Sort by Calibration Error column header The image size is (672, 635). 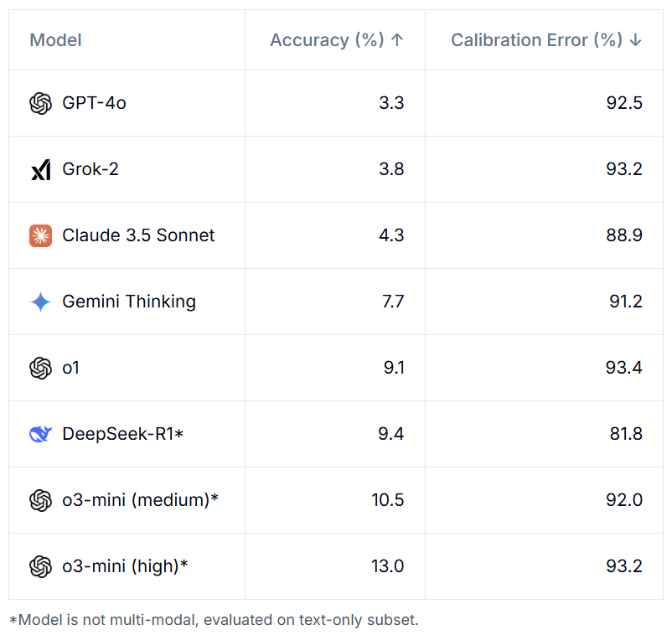click(x=546, y=40)
